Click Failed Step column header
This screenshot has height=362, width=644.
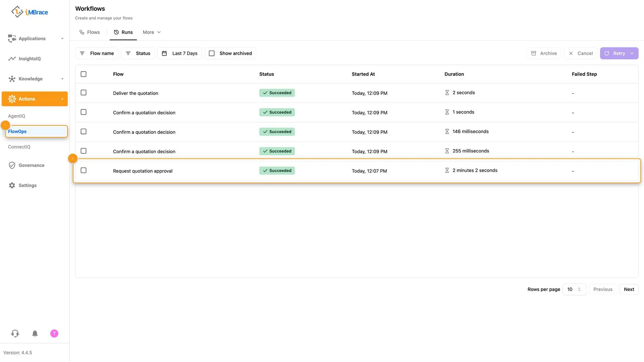point(584,74)
